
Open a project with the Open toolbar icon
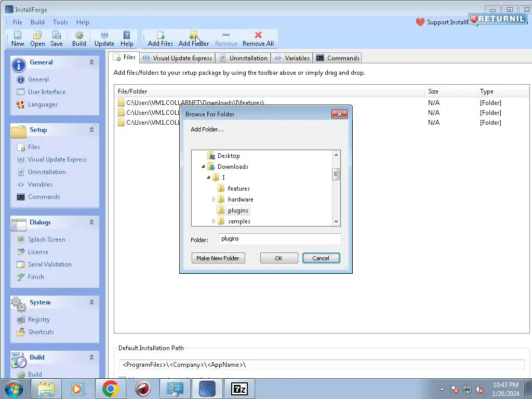tap(37, 38)
